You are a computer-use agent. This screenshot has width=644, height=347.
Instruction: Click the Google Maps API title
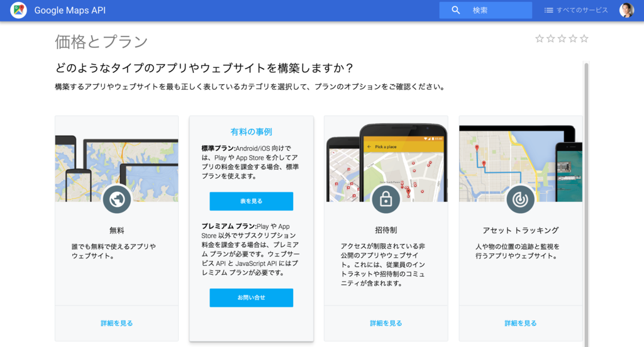pos(70,10)
